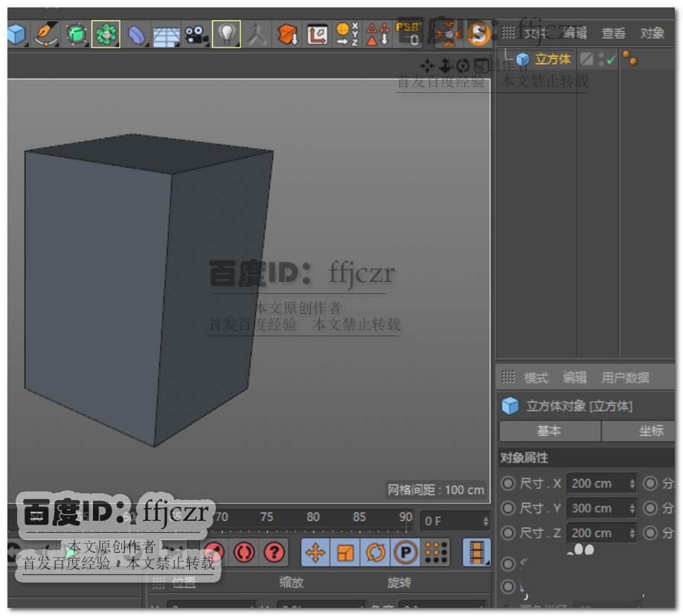
Task: Click the orange X plugin icon
Action: coord(448,34)
